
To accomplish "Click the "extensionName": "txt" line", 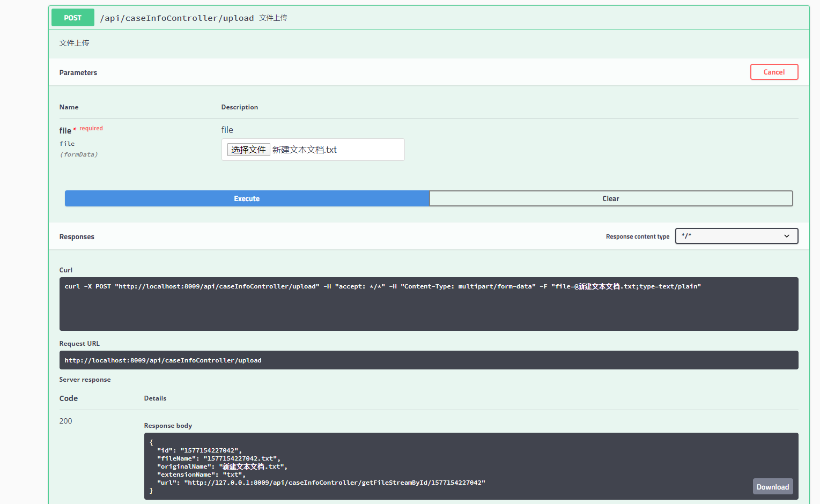I will pyautogui.click(x=201, y=475).
